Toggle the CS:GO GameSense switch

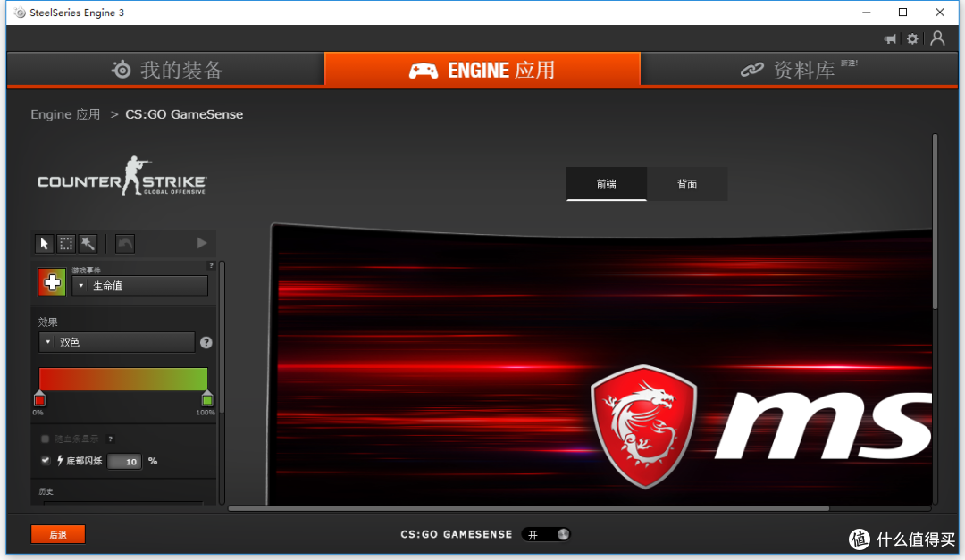click(x=546, y=535)
